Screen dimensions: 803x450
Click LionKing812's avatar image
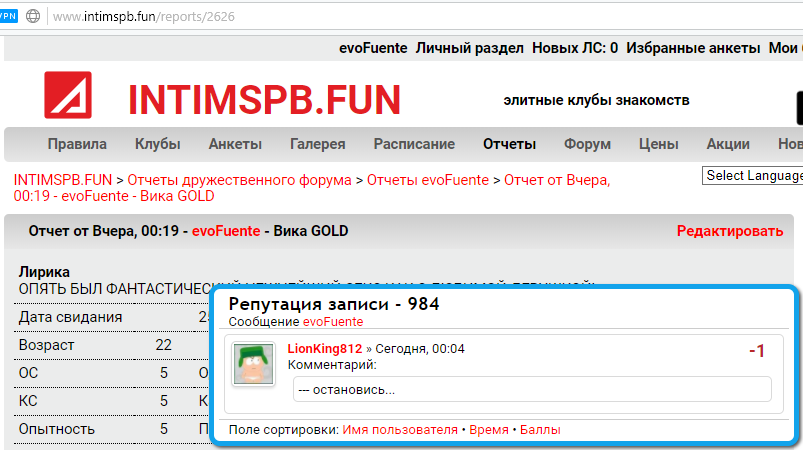click(254, 364)
